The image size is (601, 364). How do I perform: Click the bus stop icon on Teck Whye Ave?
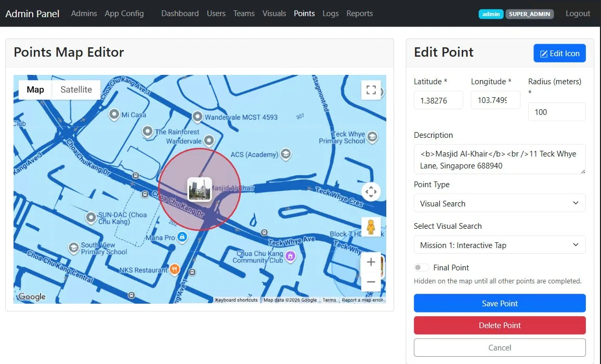(264, 232)
